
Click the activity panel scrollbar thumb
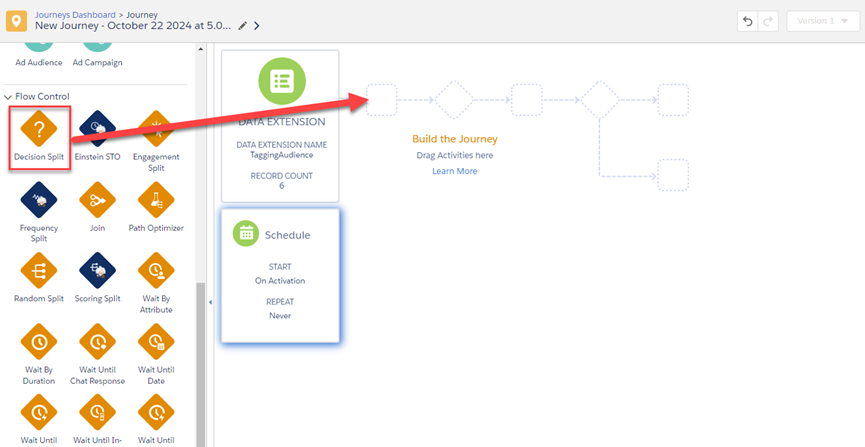point(200,364)
